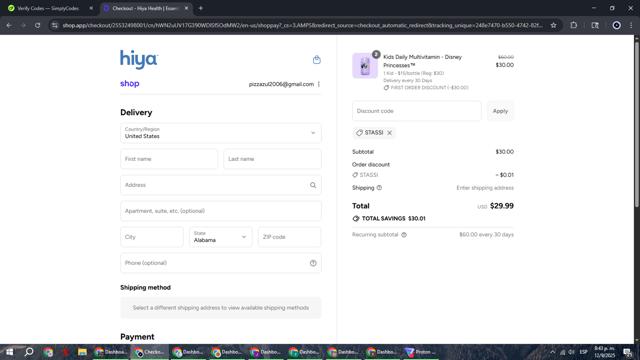Viewport: 640px width, 360px height.
Task: Open the taskbar clock and date
Action: (x=604, y=352)
